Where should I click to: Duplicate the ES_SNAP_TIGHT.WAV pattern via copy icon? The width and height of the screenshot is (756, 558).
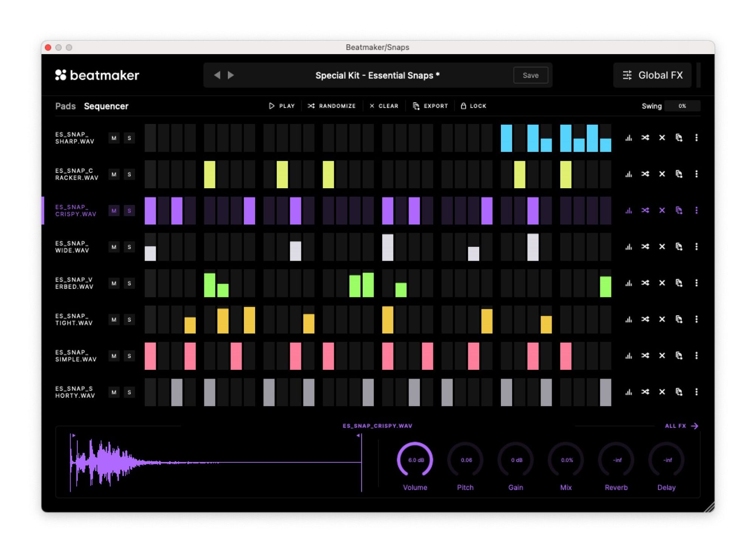(679, 319)
